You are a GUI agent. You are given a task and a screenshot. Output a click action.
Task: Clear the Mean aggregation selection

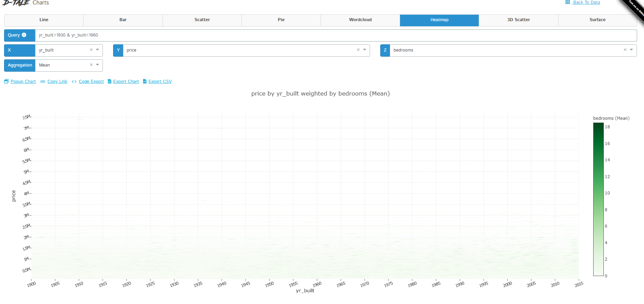(x=91, y=65)
